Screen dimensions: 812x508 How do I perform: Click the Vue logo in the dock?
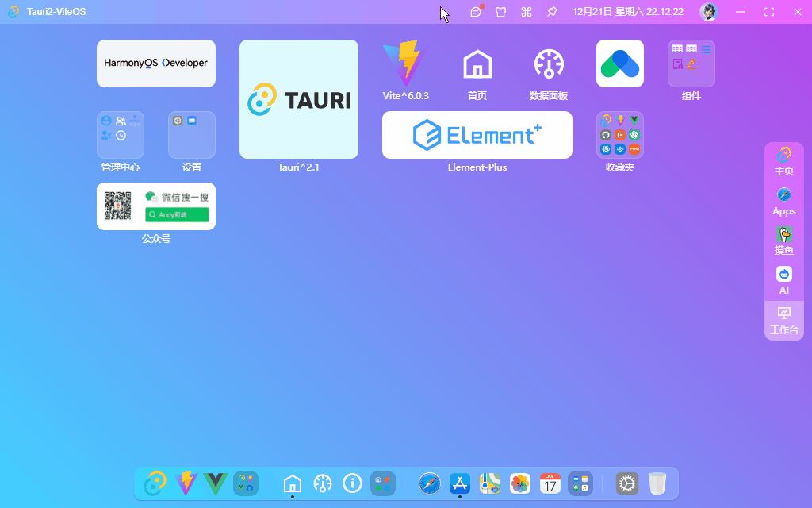click(216, 483)
